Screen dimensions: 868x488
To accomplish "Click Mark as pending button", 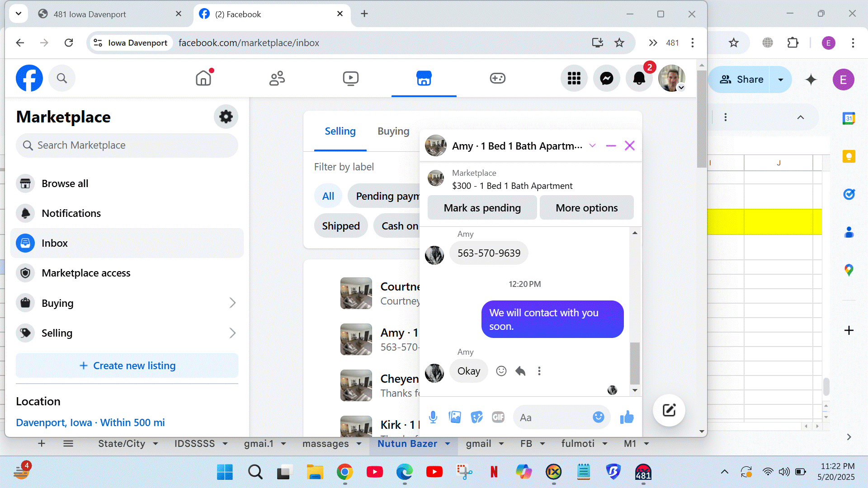I will 482,208.
